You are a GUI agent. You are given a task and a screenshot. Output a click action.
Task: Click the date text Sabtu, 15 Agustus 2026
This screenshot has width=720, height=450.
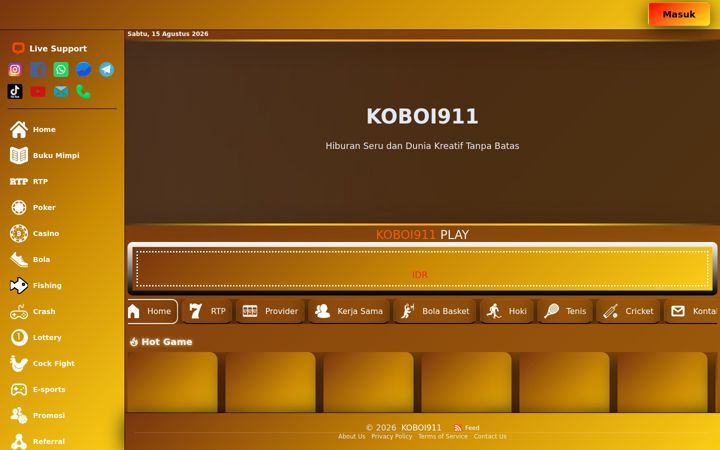tap(168, 34)
